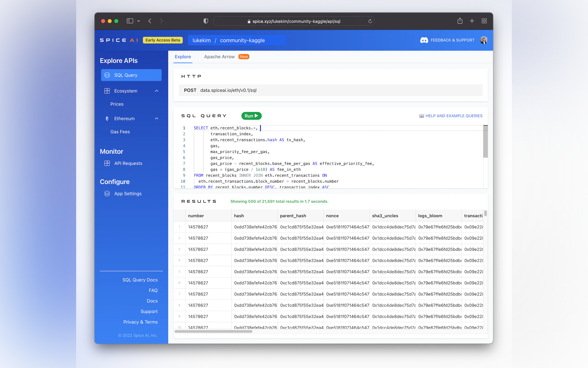Open the Gas Fees page

[x=120, y=132]
